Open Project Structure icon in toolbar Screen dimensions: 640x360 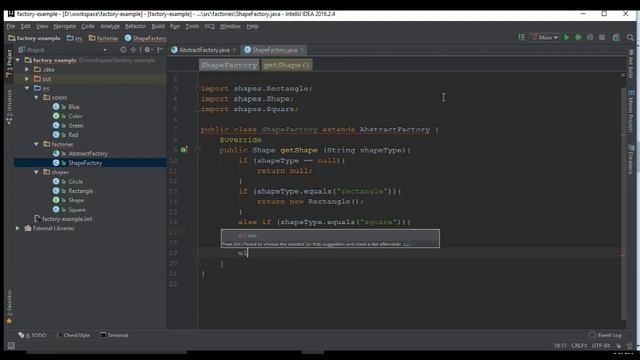click(616, 38)
